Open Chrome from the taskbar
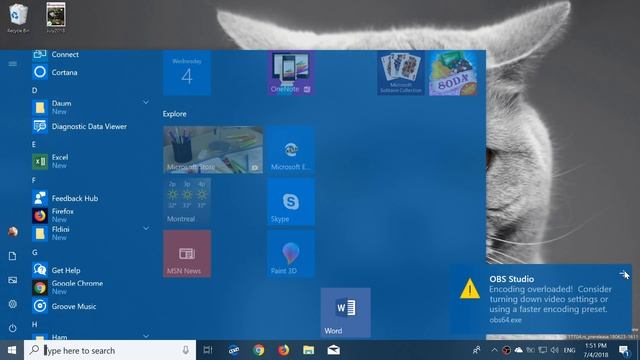The height and width of the screenshot is (360, 640). tap(258, 350)
